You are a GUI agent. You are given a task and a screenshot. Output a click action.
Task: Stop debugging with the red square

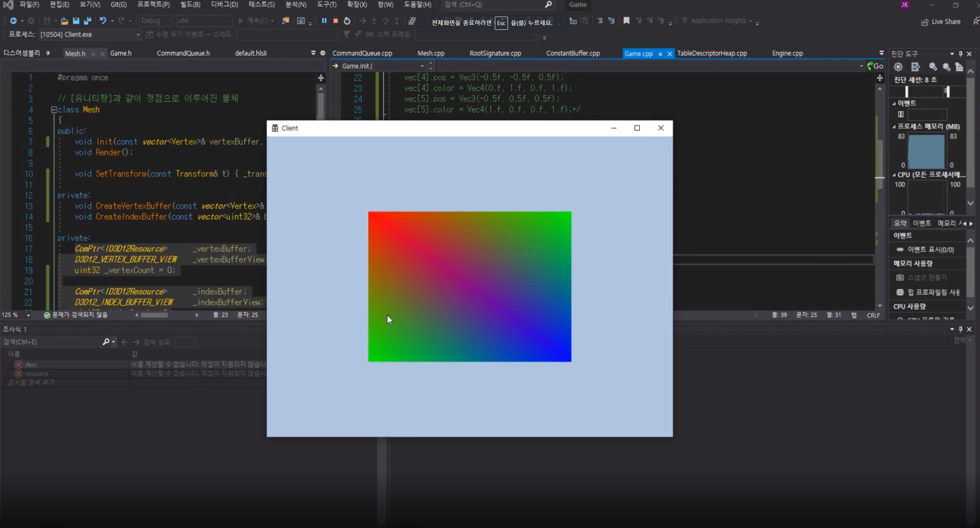coord(335,21)
